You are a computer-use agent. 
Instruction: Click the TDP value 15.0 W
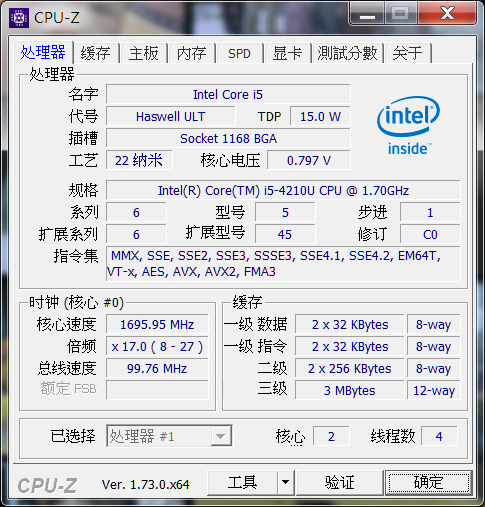pos(320,116)
